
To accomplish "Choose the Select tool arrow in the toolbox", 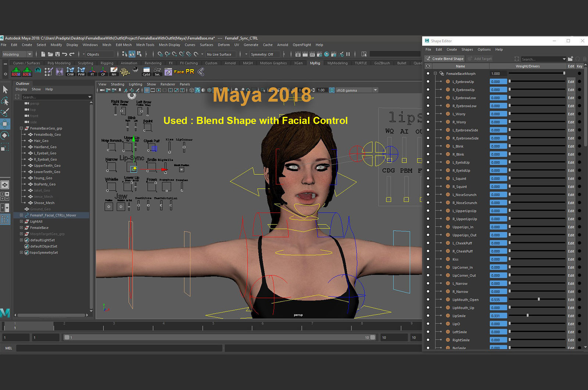I will [5, 89].
